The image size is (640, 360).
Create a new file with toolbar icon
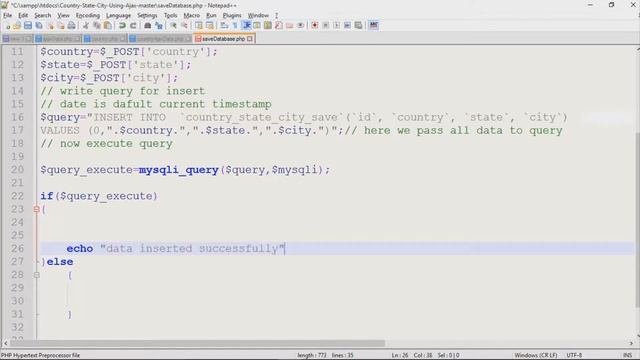click(x=7, y=25)
